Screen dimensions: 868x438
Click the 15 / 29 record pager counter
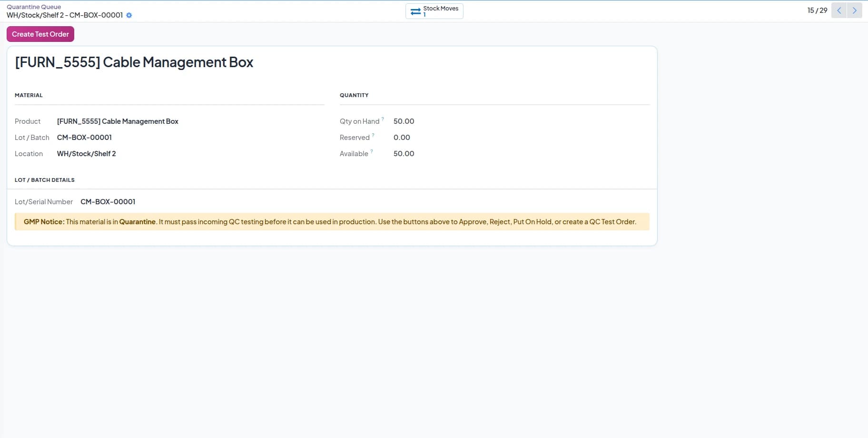(x=817, y=10)
